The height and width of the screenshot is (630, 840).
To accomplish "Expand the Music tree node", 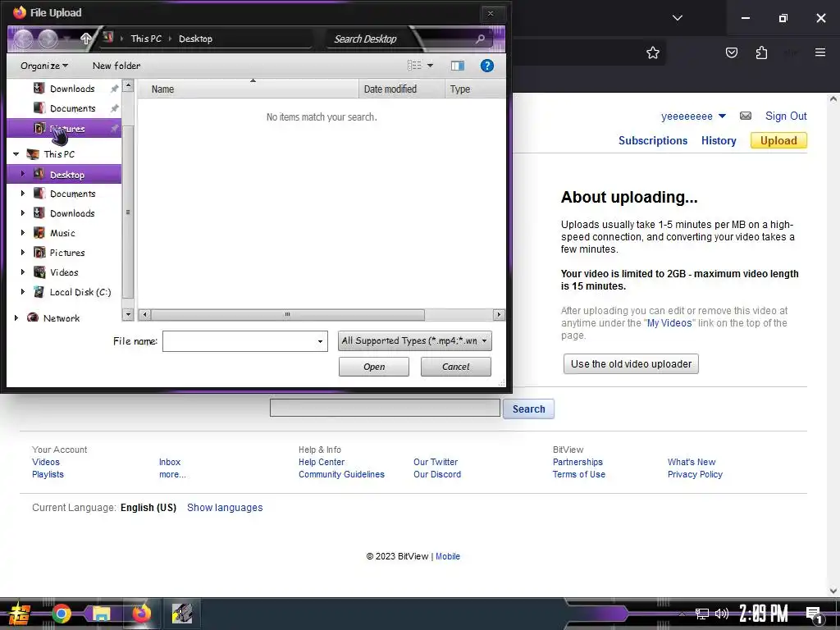I will coord(22,232).
